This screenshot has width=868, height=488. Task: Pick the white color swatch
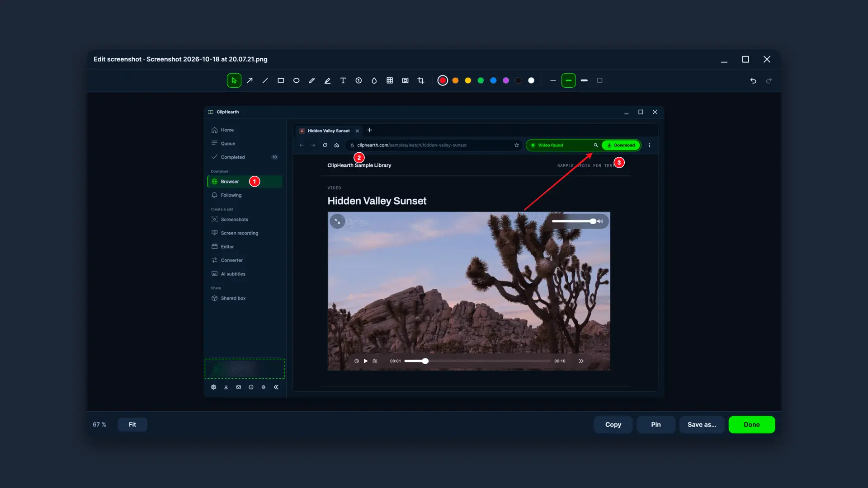pyautogui.click(x=531, y=80)
